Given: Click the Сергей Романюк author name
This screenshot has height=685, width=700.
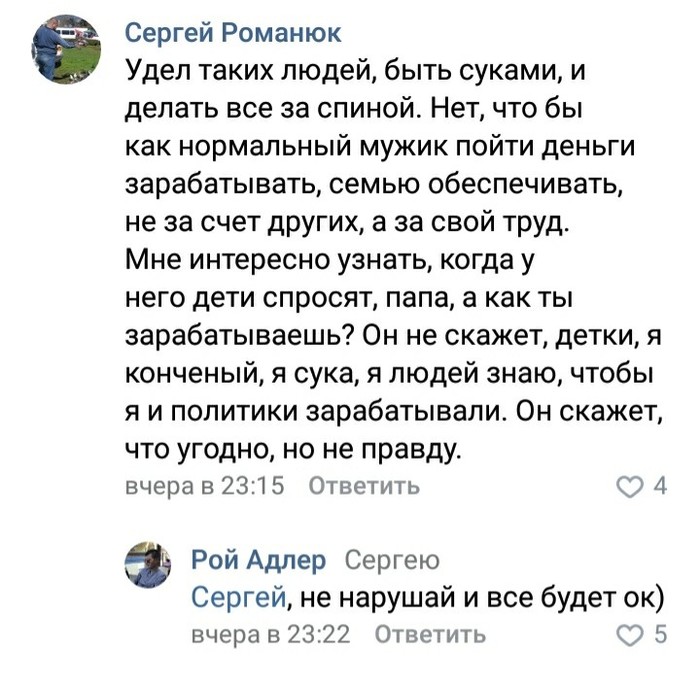Looking at the screenshot, I should pyautogui.click(x=233, y=33).
